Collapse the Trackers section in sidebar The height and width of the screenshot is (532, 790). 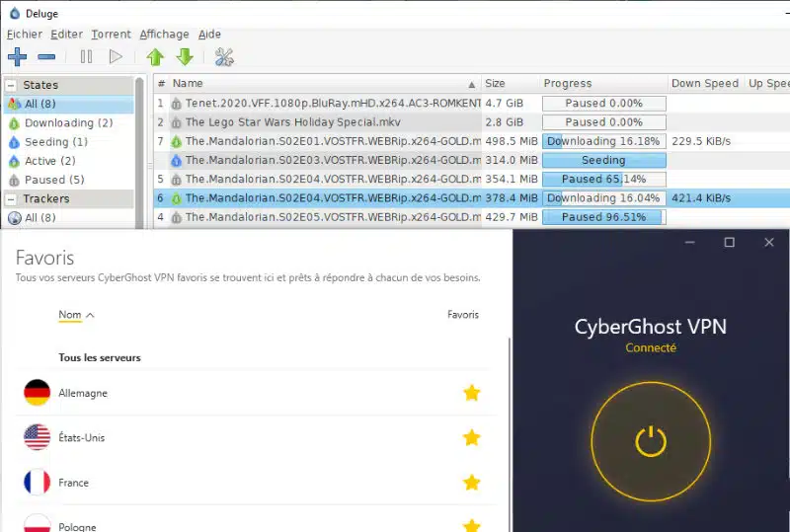coord(11,199)
